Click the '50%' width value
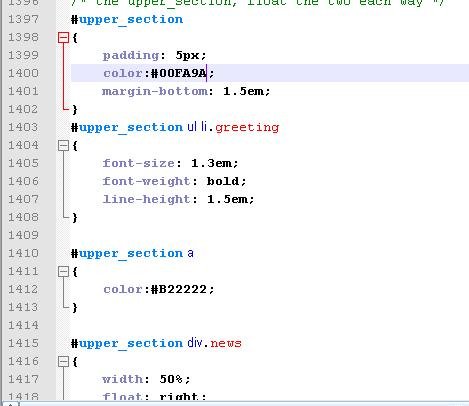The height and width of the screenshot is (406, 469). [171, 379]
